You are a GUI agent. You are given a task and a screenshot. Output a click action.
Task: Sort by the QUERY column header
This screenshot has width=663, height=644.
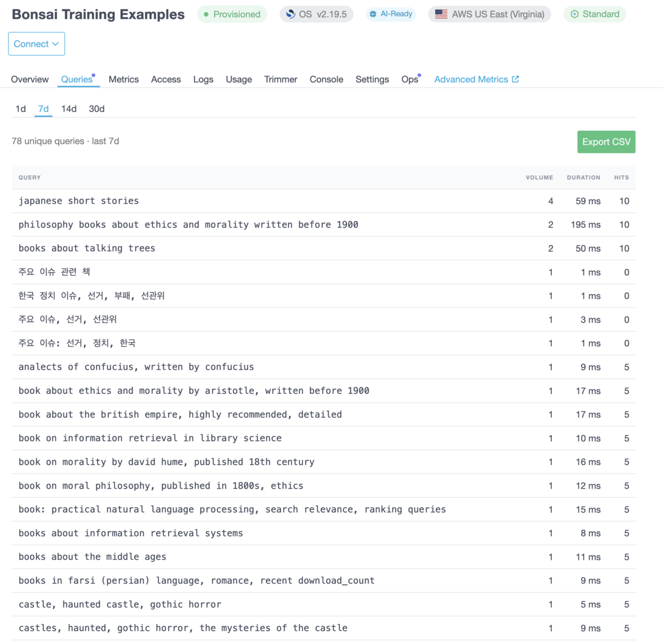click(x=30, y=177)
